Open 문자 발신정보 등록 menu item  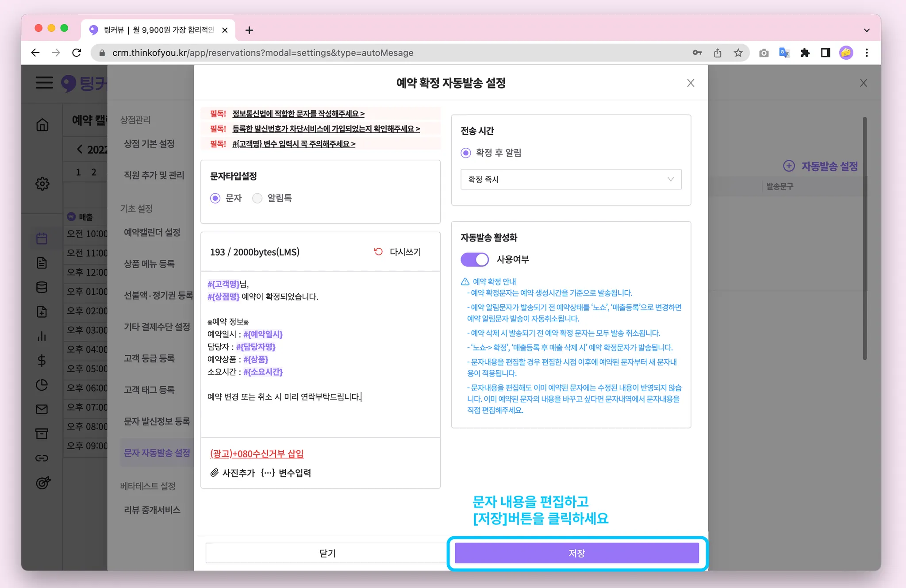(157, 421)
